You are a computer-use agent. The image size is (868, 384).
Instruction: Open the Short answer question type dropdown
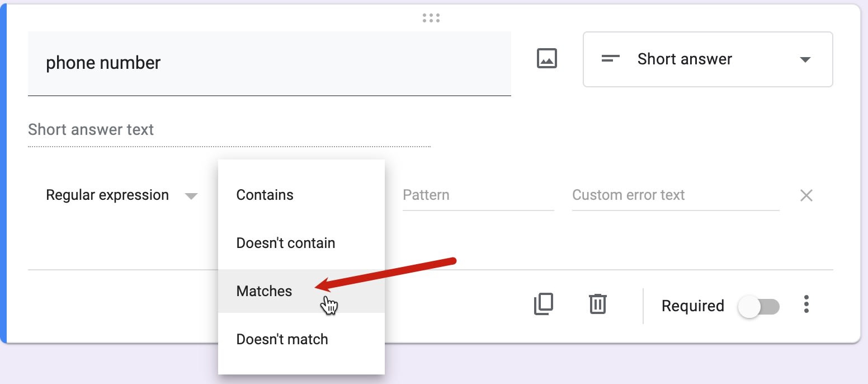707,59
